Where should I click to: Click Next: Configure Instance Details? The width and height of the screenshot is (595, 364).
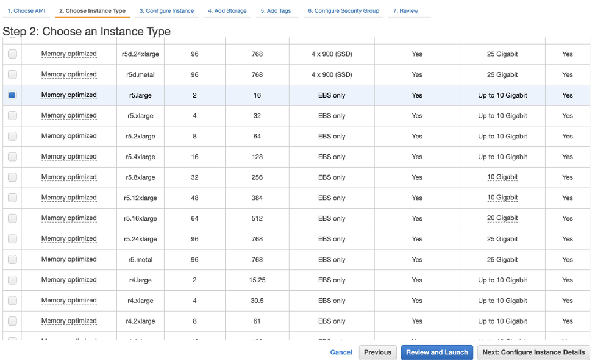click(533, 352)
